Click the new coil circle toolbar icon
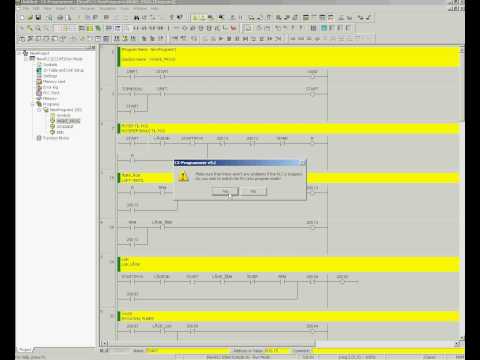This screenshot has height=360, width=480. tap(185, 28)
